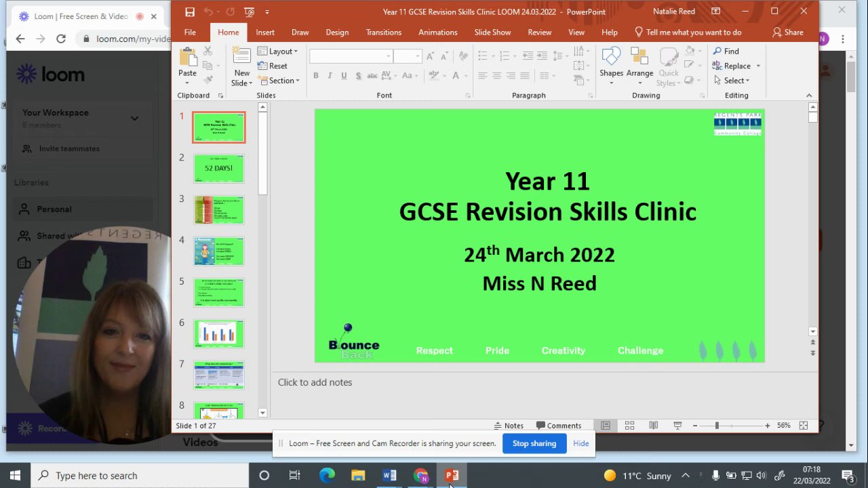Switch to Slide Sorter view

click(x=629, y=426)
